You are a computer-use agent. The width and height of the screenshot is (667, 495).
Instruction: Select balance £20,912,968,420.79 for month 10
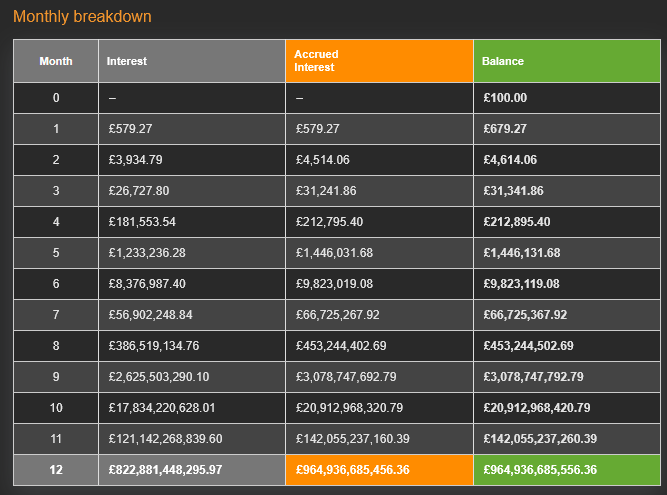click(535, 408)
